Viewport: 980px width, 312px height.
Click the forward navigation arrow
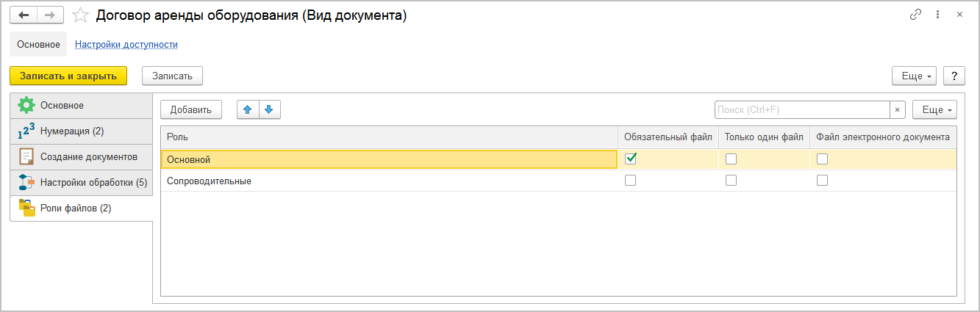(50, 15)
